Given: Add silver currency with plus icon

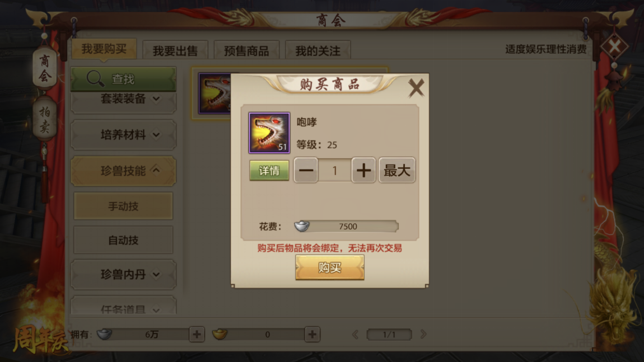Looking at the screenshot, I should pyautogui.click(x=197, y=334).
